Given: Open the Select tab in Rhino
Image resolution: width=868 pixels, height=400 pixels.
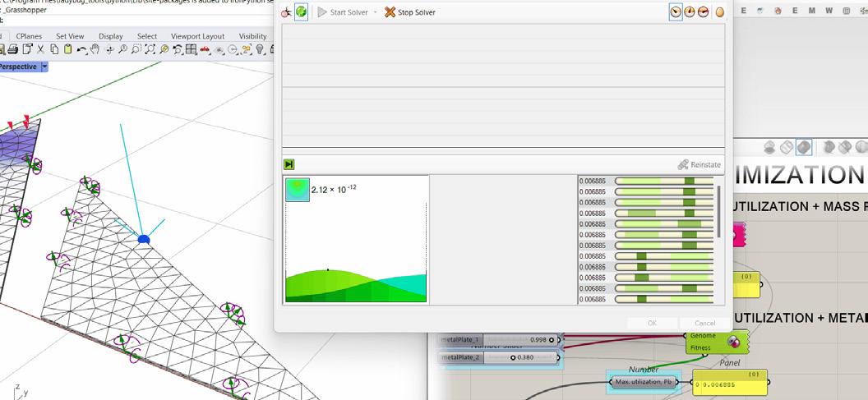Looking at the screenshot, I should click(146, 36).
